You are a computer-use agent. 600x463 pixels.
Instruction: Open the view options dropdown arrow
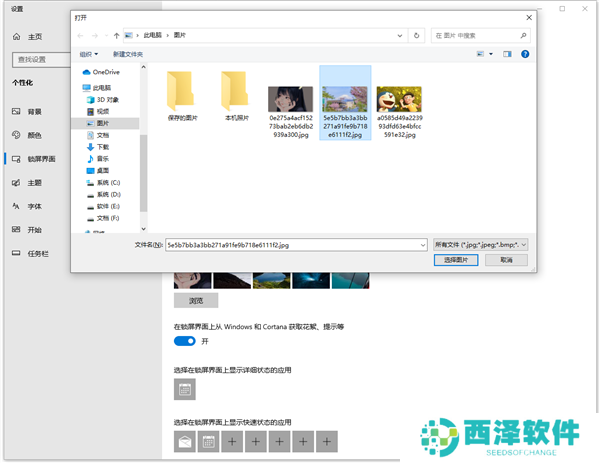pos(491,54)
